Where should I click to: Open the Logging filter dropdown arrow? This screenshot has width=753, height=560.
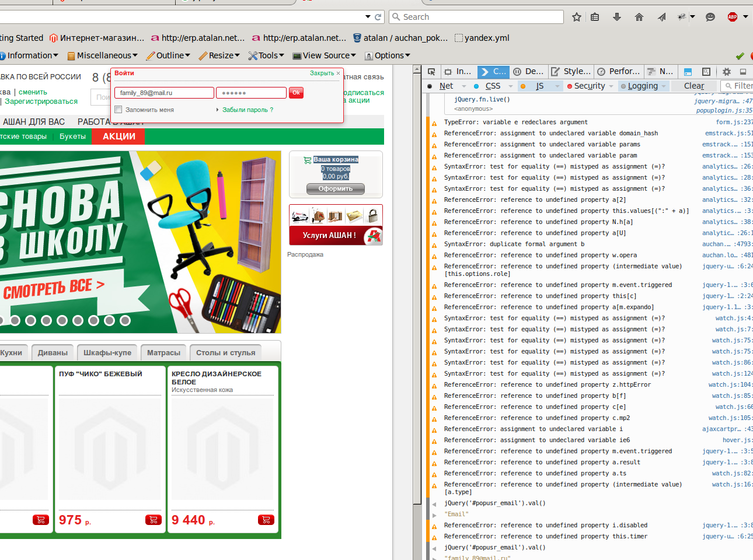664,86
